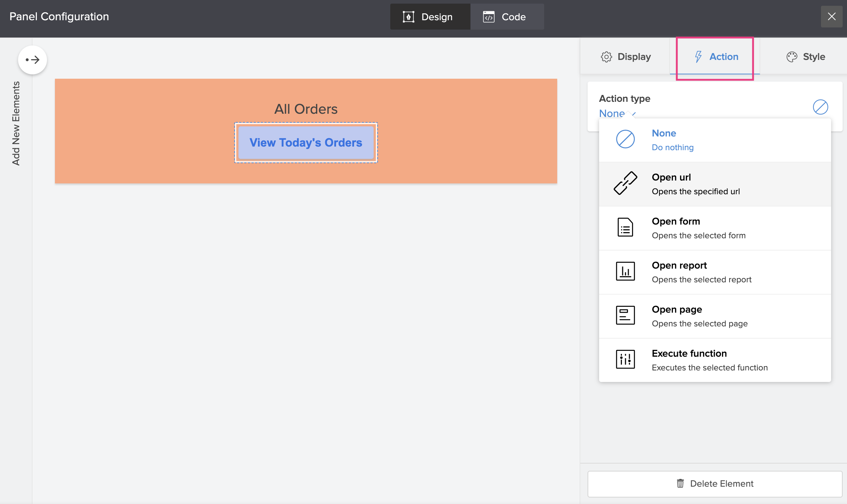Close the Panel Configuration dialog
The image size is (847, 504).
coord(831,17)
